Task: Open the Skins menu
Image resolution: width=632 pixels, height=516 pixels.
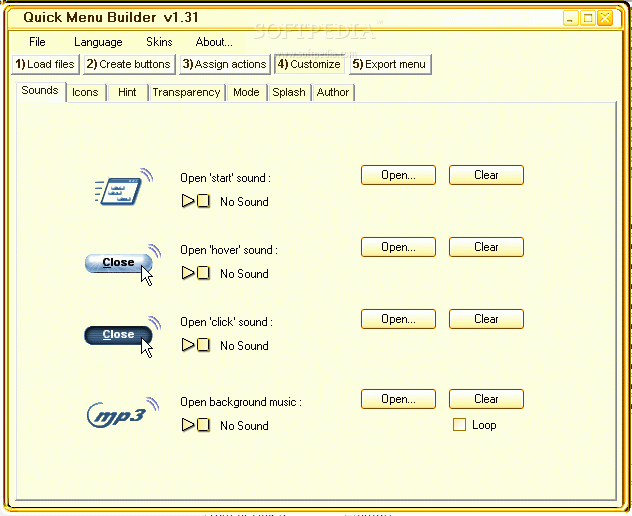Action: tap(159, 42)
